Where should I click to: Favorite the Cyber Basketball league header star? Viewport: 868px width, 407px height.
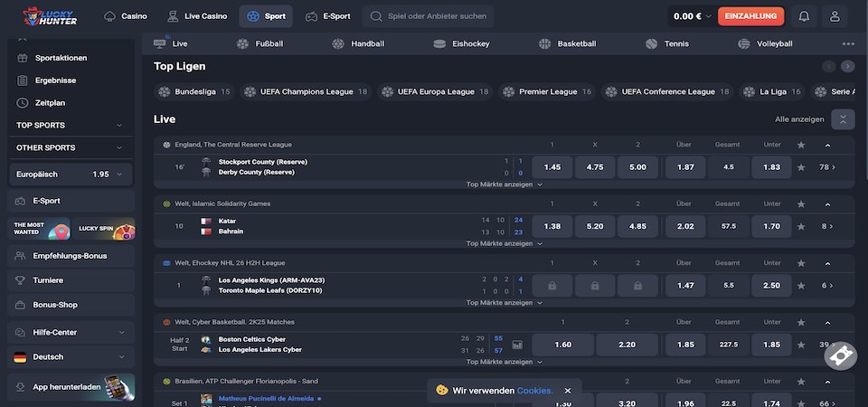(x=800, y=322)
